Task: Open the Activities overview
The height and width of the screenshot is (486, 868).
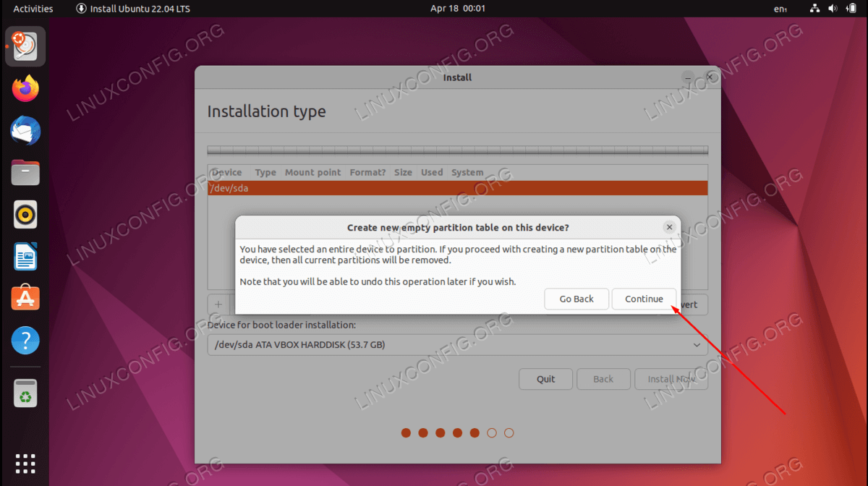Action: [33, 9]
